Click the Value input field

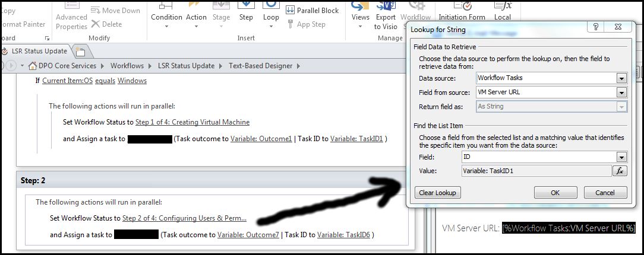[536, 171]
